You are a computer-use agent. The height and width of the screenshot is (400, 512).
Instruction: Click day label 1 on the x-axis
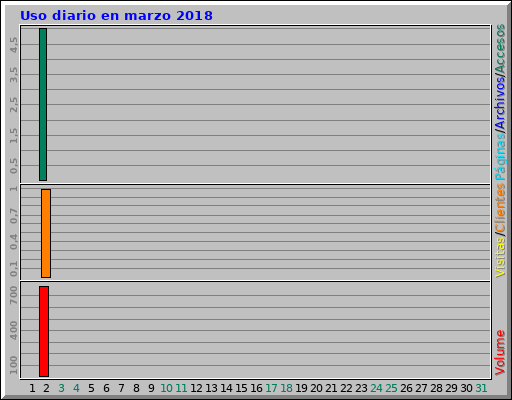click(x=32, y=388)
